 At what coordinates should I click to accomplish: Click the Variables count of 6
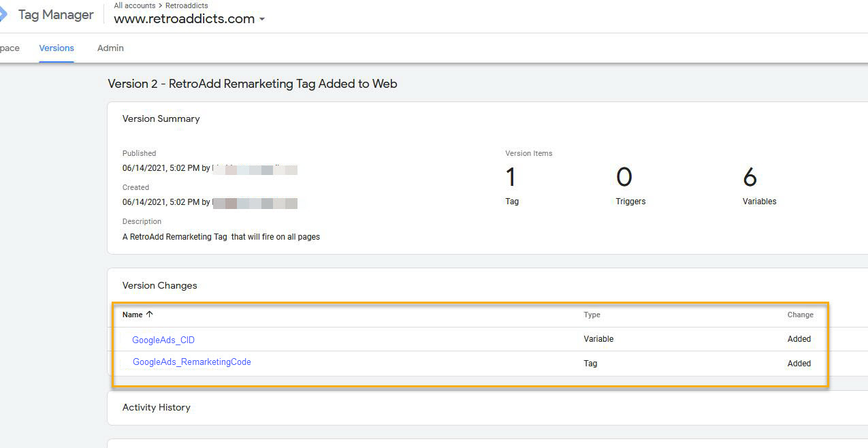click(750, 178)
